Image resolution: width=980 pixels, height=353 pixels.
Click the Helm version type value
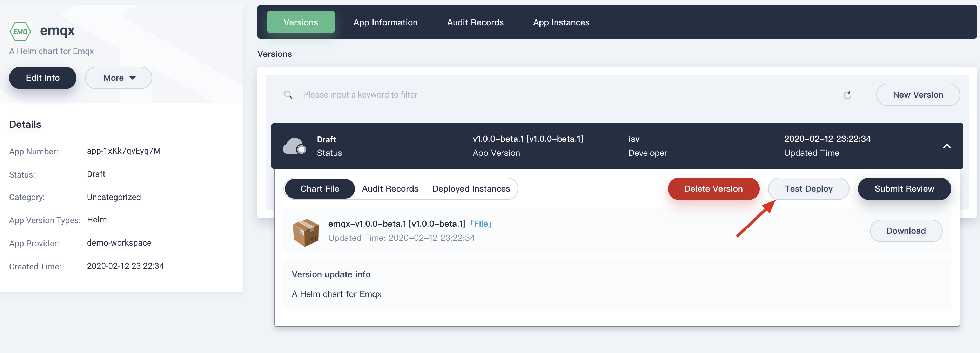pos(96,219)
